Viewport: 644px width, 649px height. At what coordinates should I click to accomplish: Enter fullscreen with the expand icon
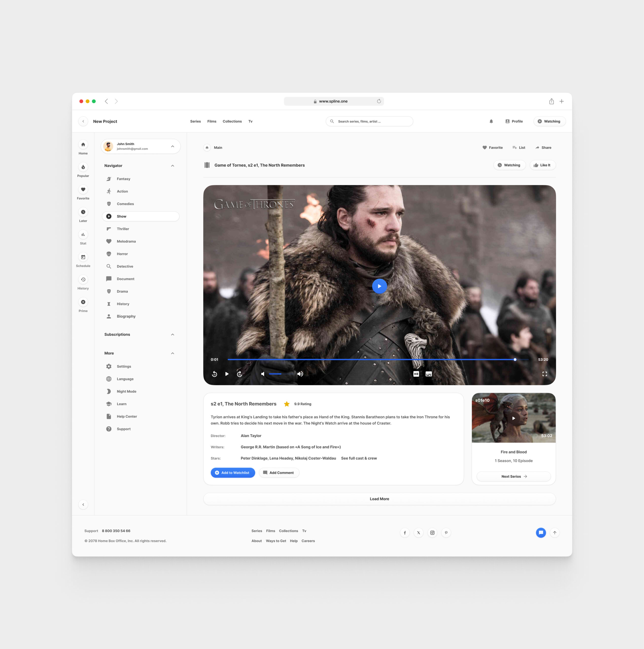tap(545, 374)
